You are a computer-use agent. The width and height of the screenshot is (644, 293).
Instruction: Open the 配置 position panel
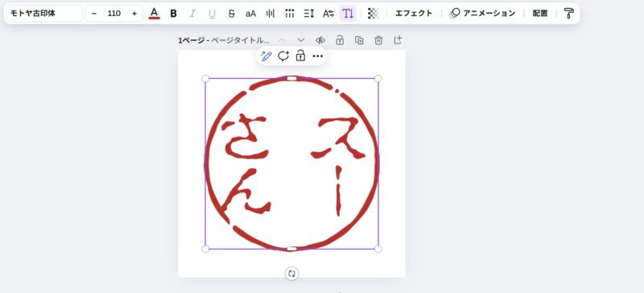540,14
